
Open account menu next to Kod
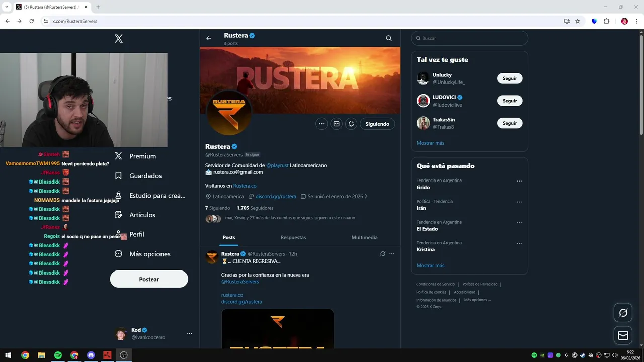click(189, 333)
